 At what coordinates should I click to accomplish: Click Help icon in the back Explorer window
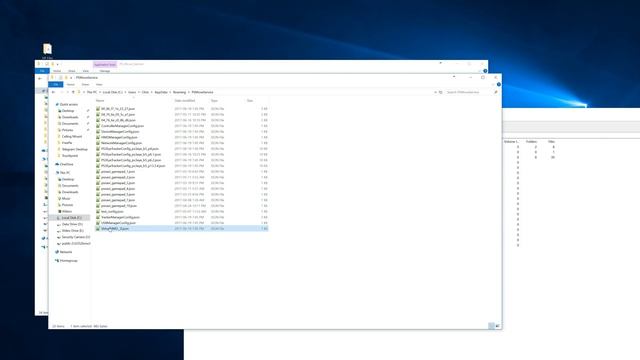485,71
